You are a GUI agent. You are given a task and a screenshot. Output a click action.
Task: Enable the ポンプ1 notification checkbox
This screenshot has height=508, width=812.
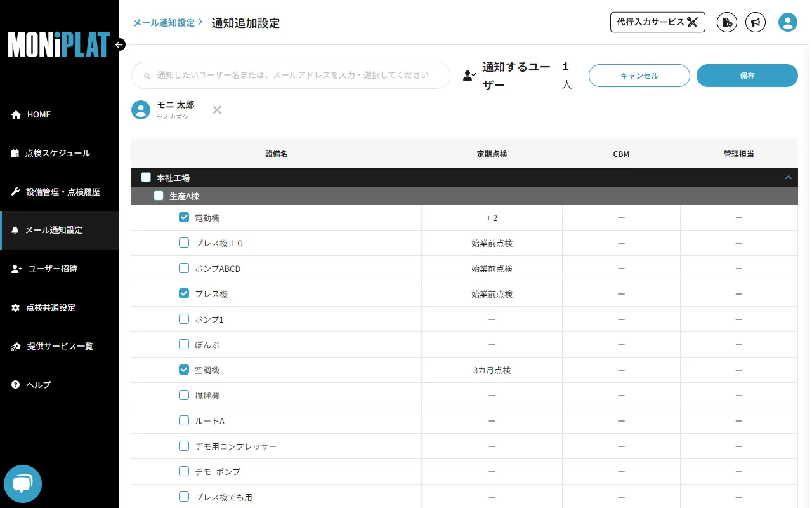tap(184, 319)
